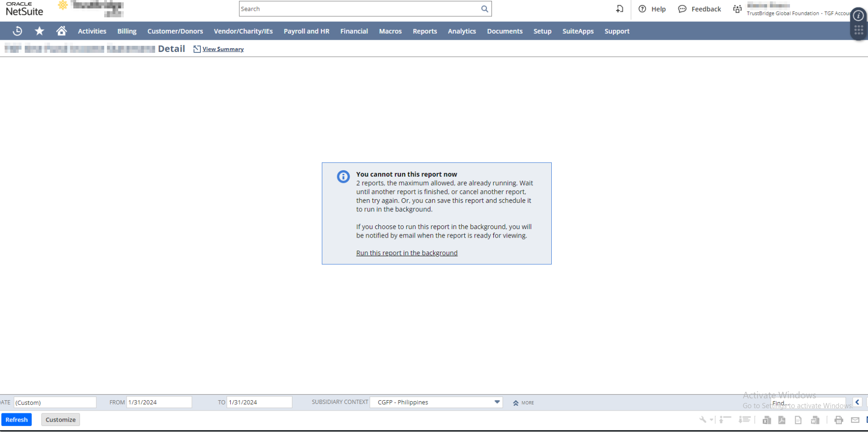868x432 pixels.
Task: Open the Date range (Custom) selector
Action: (x=55, y=402)
